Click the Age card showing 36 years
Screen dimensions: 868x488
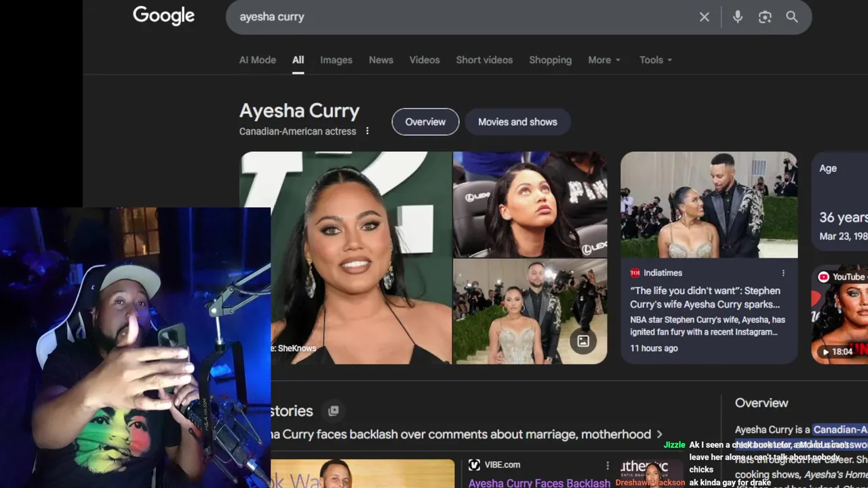pos(840,201)
